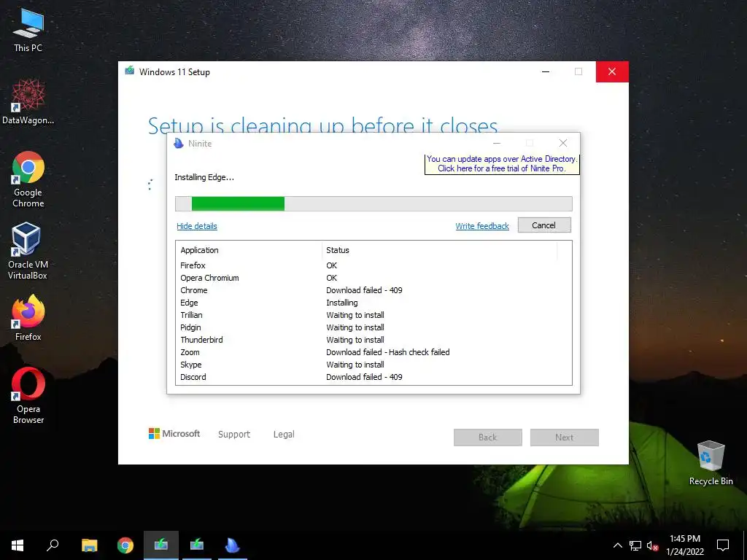Viewport: 747px width, 560px height.
Task: Hide details in Ninite installer
Action: pos(197,226)
